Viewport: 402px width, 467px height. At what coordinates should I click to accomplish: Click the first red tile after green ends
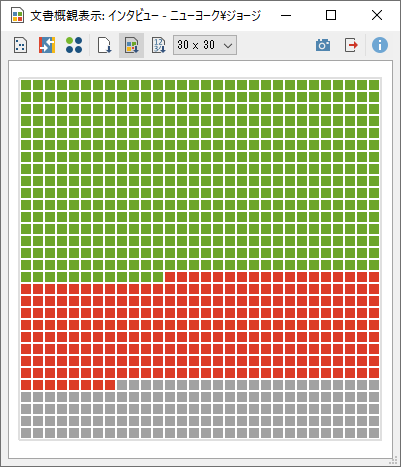pos(170,277)
